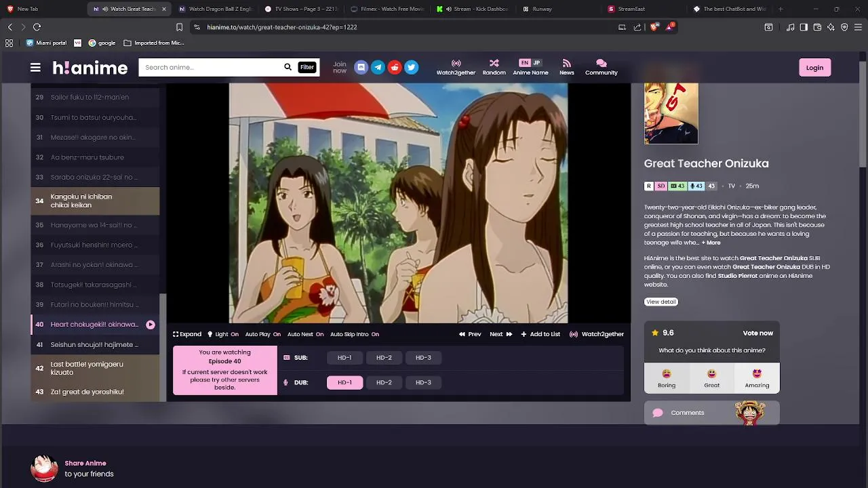Toggle Light mode On
The width and height of the screenshot is (868, 488).
coord(223,334)
